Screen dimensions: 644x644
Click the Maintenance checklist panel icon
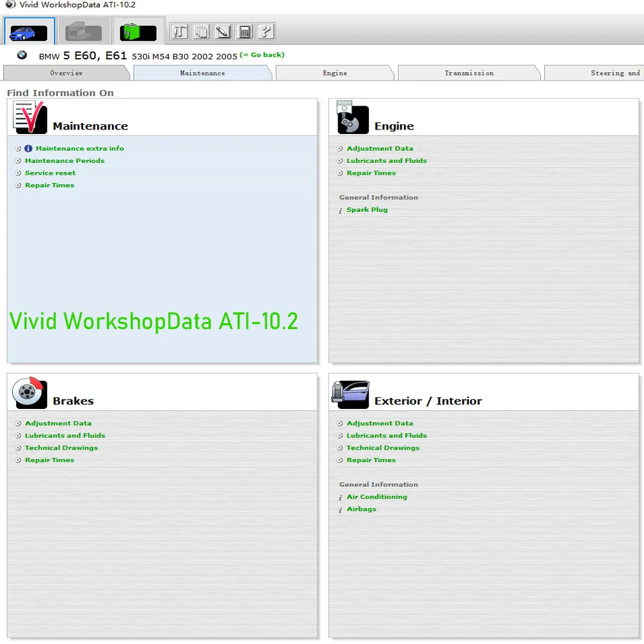[30, 117]
